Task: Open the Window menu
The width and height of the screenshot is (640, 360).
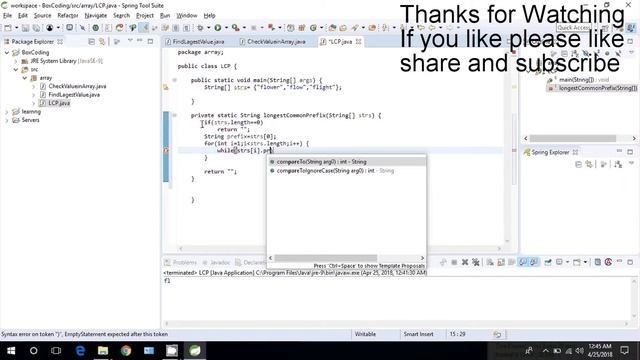Action: 187,16
